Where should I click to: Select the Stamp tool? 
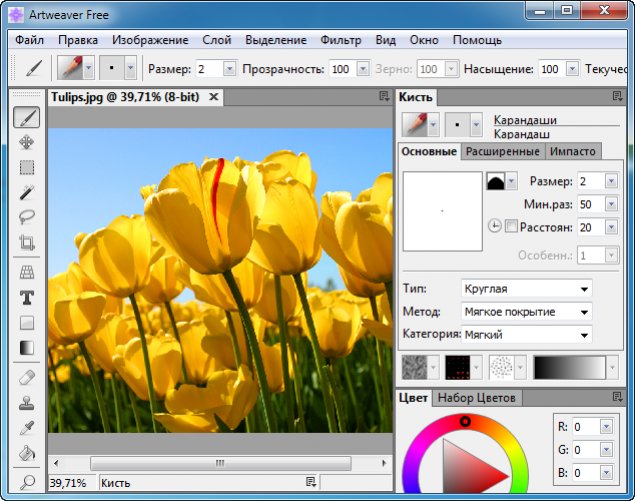click(27, 404)
